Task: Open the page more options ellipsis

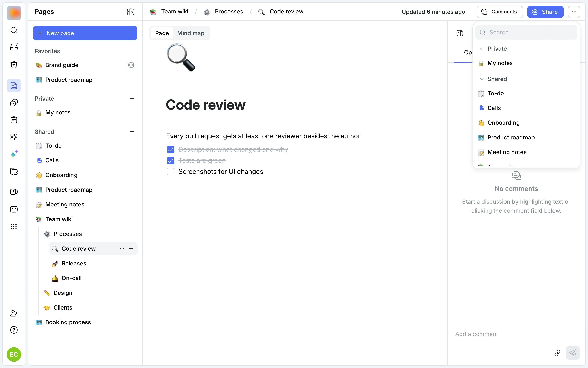Action: click(574, 12)
